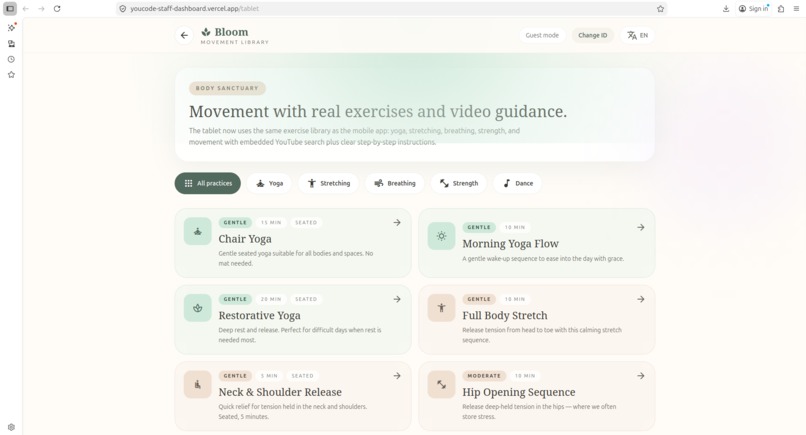Click the Full Body Stretch title
Viewport: 806px width, 435px height.
pyautogui.click(x=505, y=315)
